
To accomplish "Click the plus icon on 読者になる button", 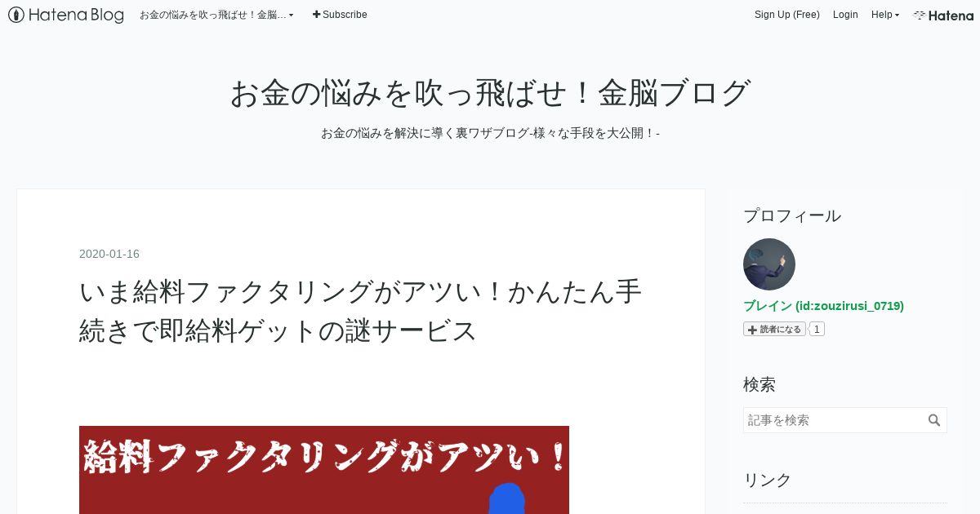I will click(x=752, y=330).
